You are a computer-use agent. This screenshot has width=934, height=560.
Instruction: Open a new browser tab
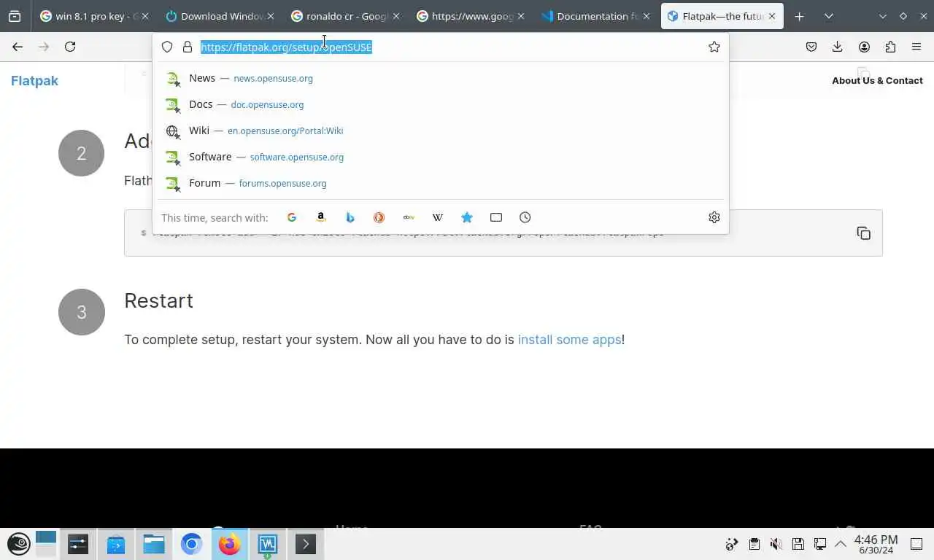[x=800, y=16]
